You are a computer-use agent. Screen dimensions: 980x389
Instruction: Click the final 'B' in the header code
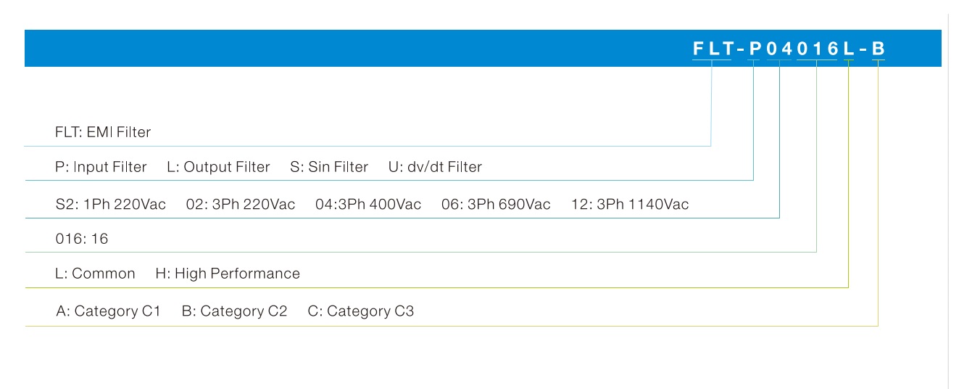(x=878, y=49)
